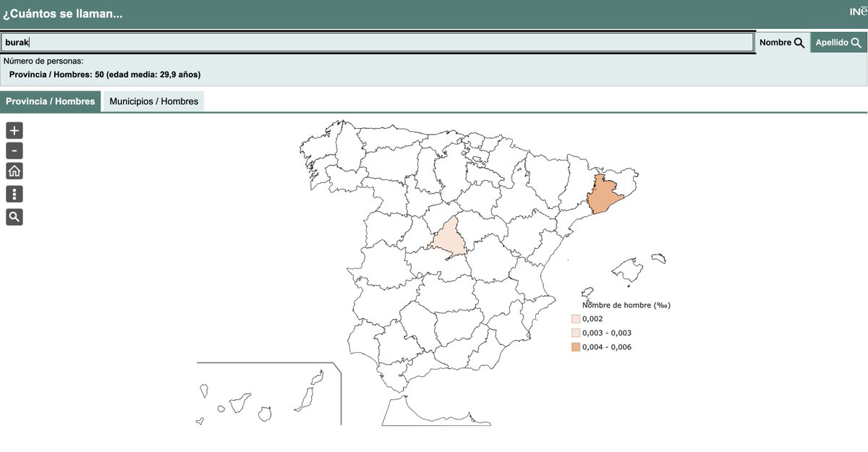Open the map options three-dot menu
The width and height of the screenshot is (868, 452).
click(x=14, y=194)
